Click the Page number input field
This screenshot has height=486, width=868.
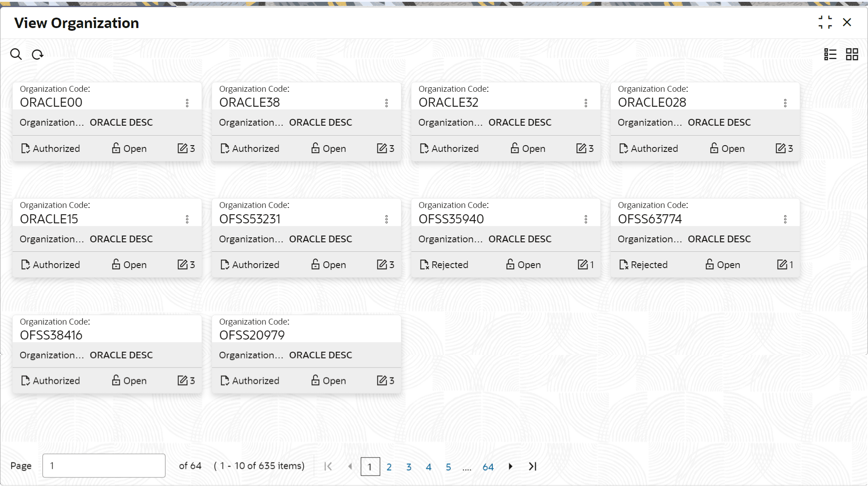click(x=104, y=466)
